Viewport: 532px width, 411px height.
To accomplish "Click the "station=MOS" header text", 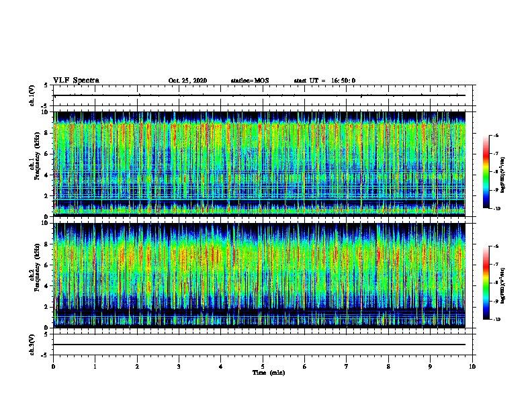I will click(250, 81).
